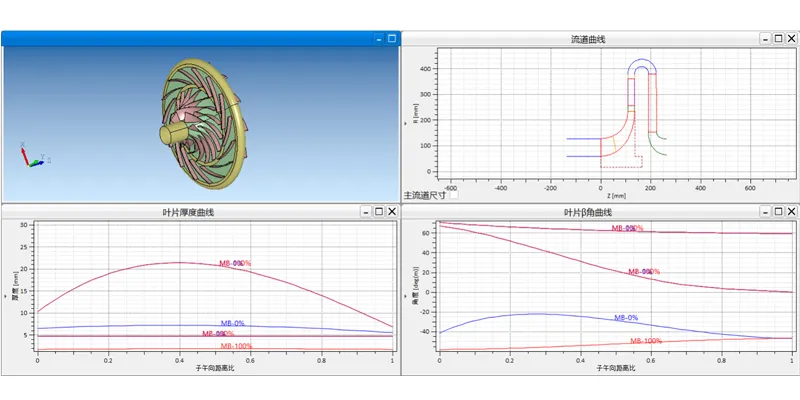Select the impeller model in the 3D view
The width and height of the screenshot is (800, 400).
point(205,123)
